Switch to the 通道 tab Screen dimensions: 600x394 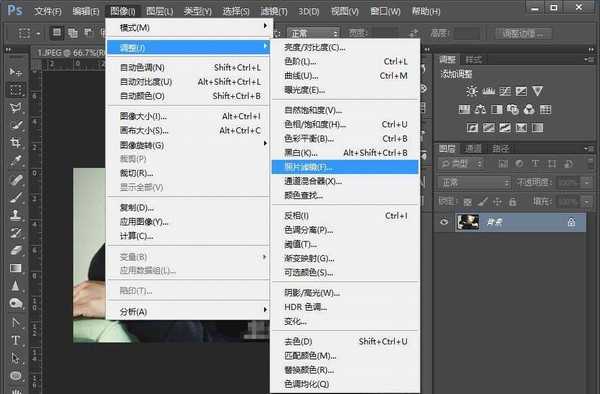pyautogui.click(x=473, y=148)
